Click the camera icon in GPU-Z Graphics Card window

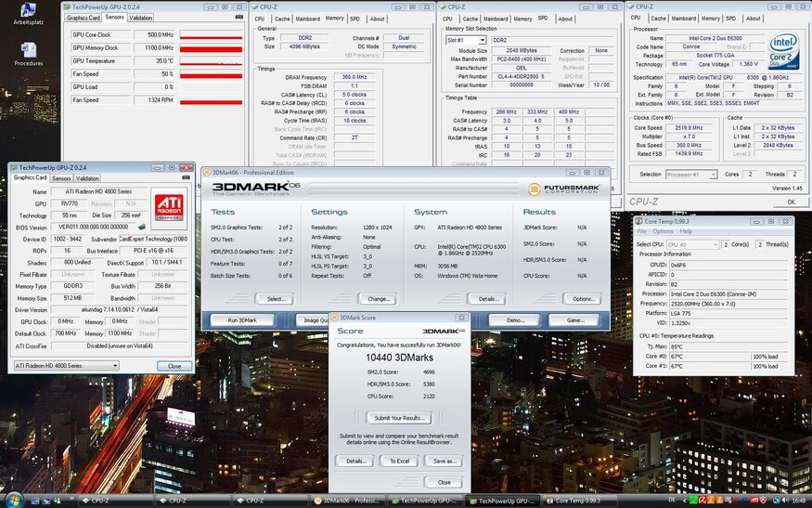[186, 177]
